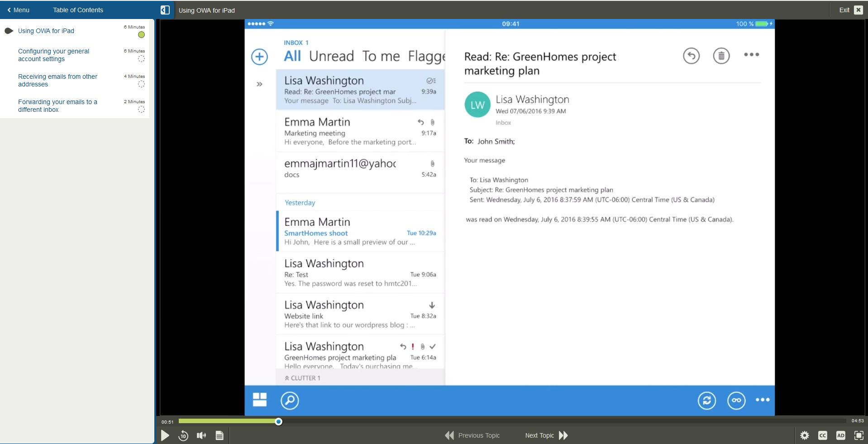Expand the folder pane chevron in OWA
Image resolution: width=868 pixels, height=444 pixels.
260,84
